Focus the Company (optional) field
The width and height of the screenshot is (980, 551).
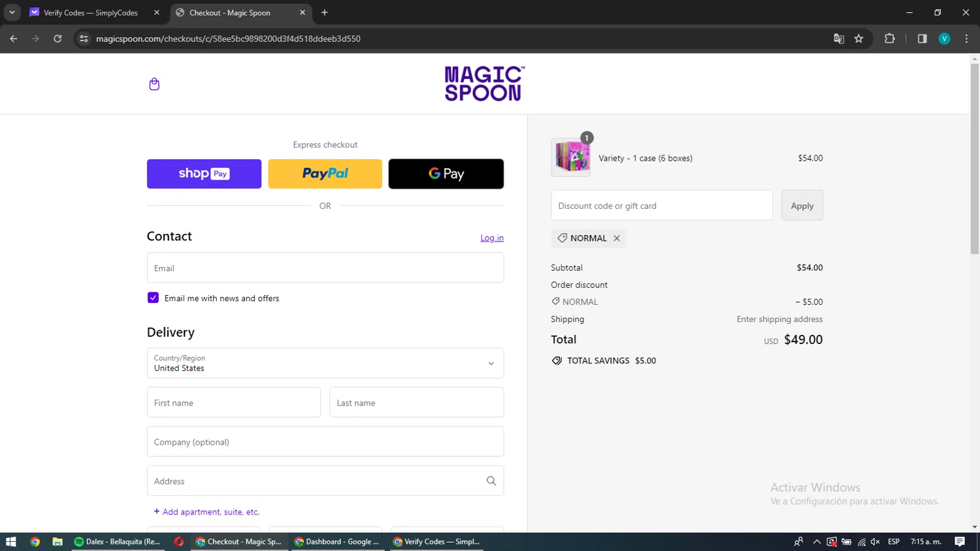(325, 441)
